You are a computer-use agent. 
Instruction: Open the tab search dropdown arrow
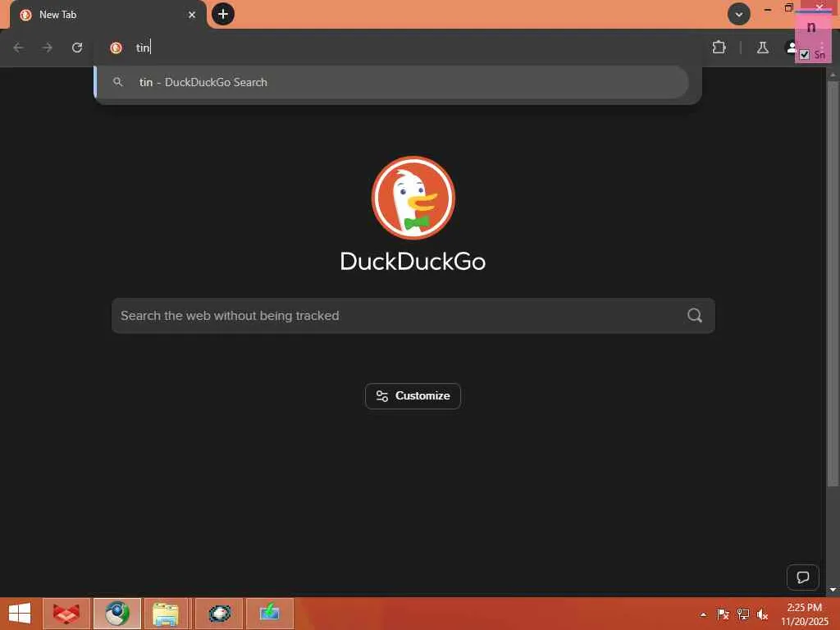point(739,15)
